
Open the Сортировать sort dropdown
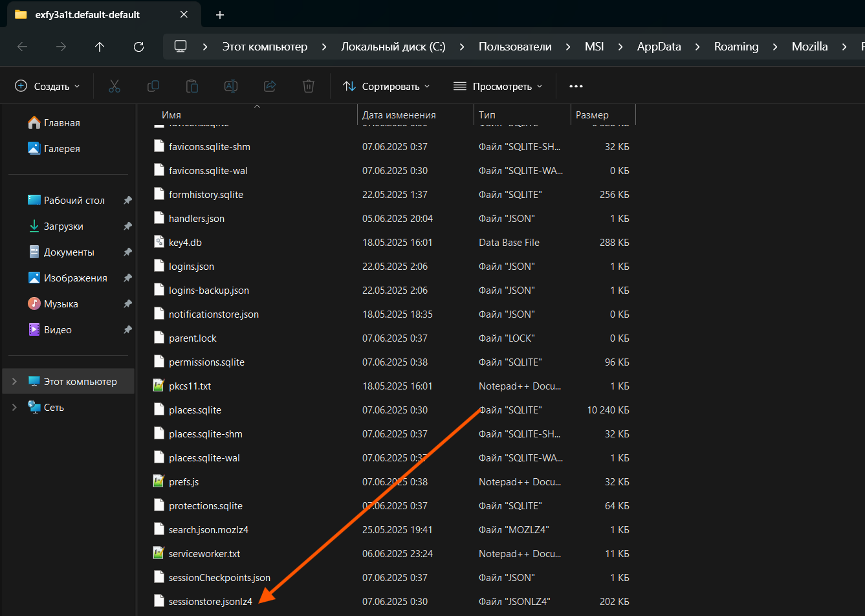386,86
